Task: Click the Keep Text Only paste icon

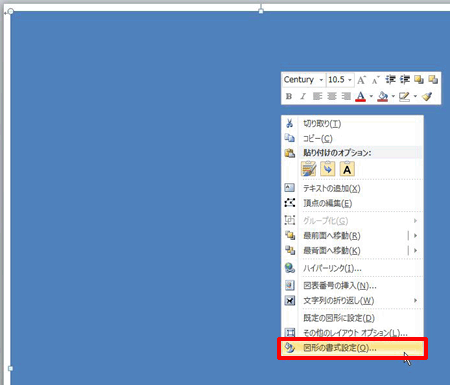Action: pos(347,169)
